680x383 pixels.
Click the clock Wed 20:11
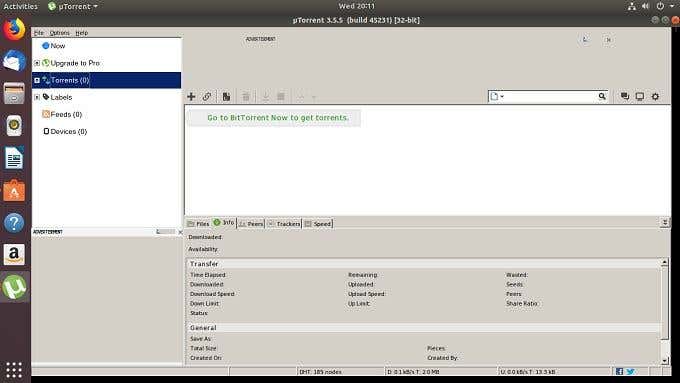pos(356,6)
